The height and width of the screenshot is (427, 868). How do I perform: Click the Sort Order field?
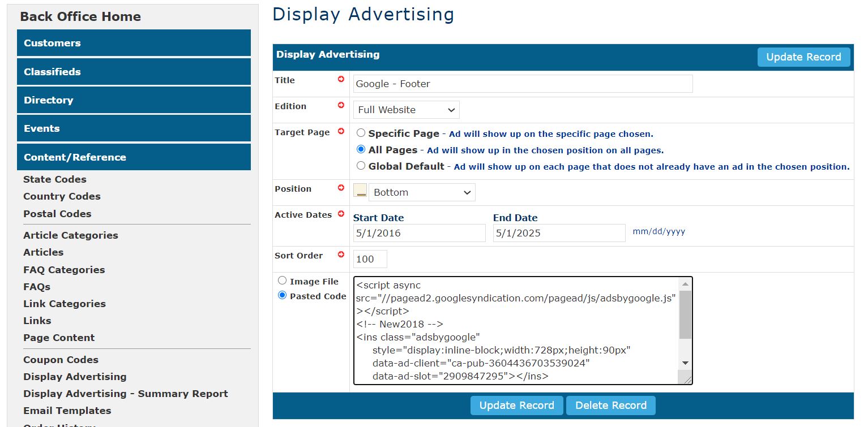click(370, 259)
